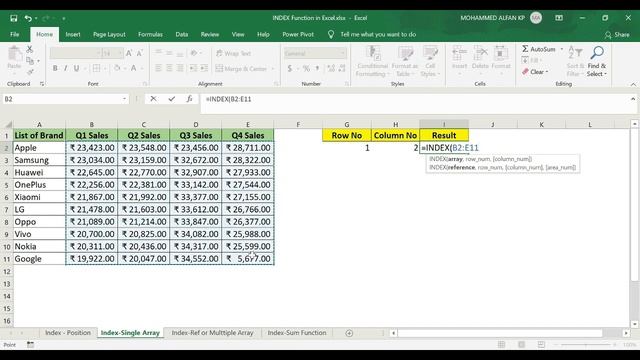Switch to Index-Ref or Multiple Array sheet
This screenshot has height=360, width=640.
(x=212, y=333)
